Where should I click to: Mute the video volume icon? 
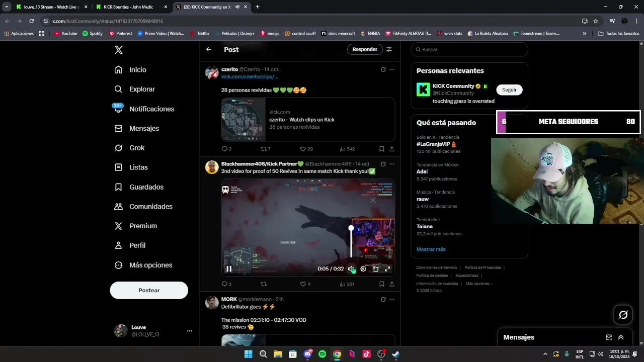(351, 269)
